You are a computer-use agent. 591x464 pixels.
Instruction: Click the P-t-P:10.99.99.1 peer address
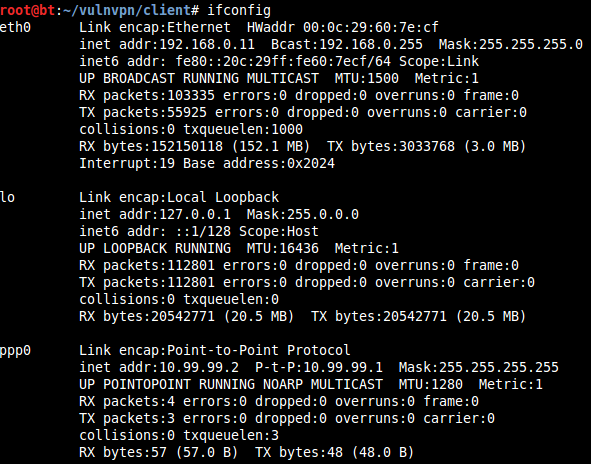(319, 367)
